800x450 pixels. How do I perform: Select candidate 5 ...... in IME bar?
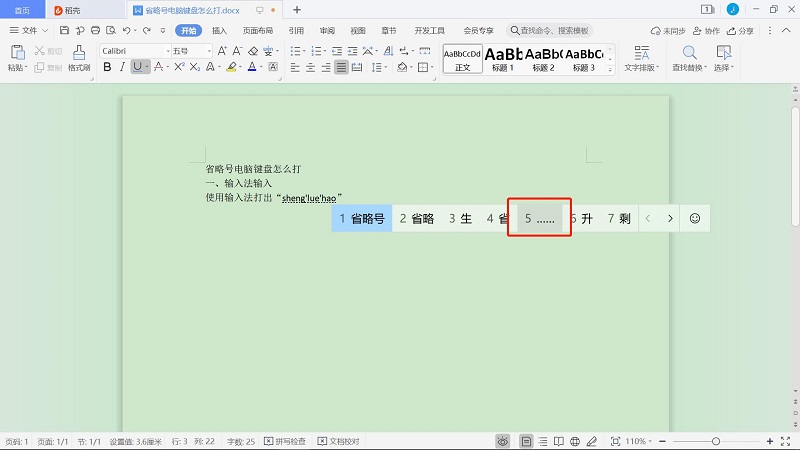(540, 218)
